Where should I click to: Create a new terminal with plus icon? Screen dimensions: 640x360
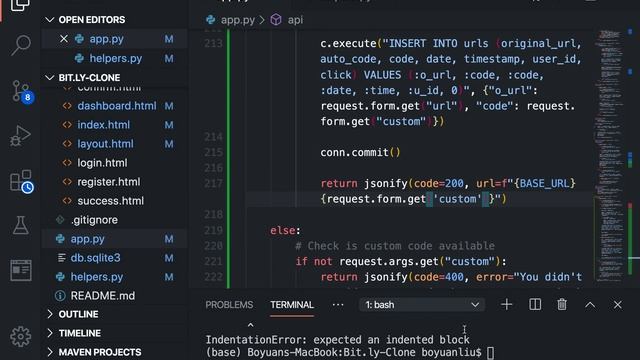506,304
